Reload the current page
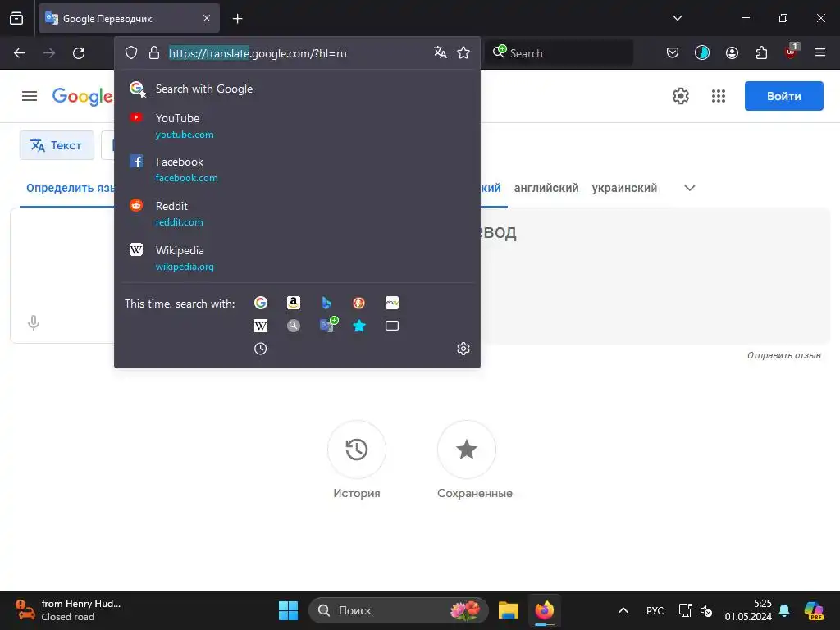The height and width of the screenshot is (630, 840). click(79, 53)
